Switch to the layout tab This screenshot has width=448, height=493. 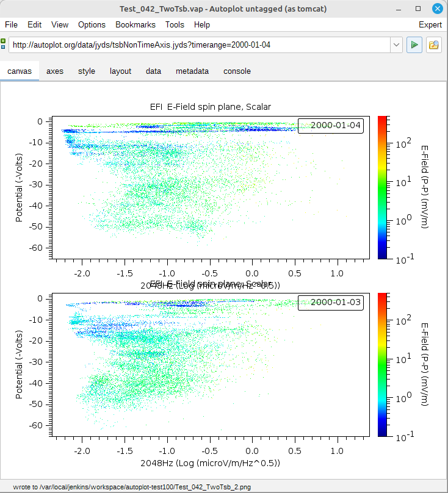tap(120, 71)
